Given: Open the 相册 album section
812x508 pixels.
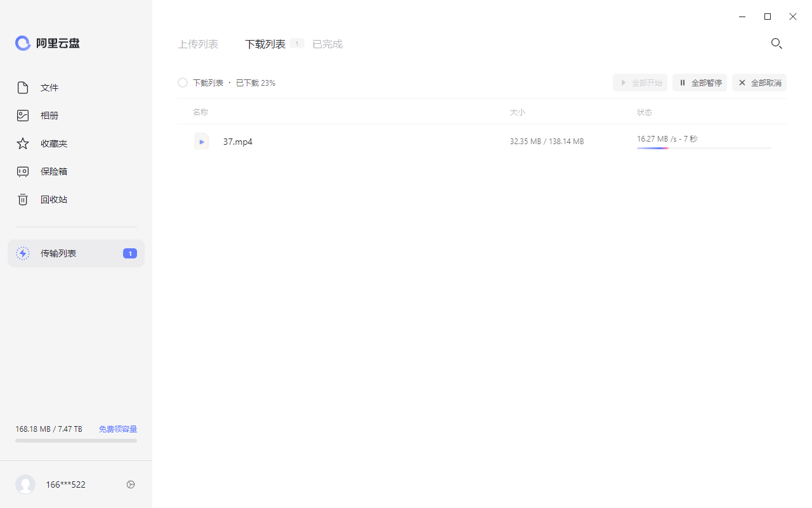Looking at the screenshot, I should click(x=49, y=116).
